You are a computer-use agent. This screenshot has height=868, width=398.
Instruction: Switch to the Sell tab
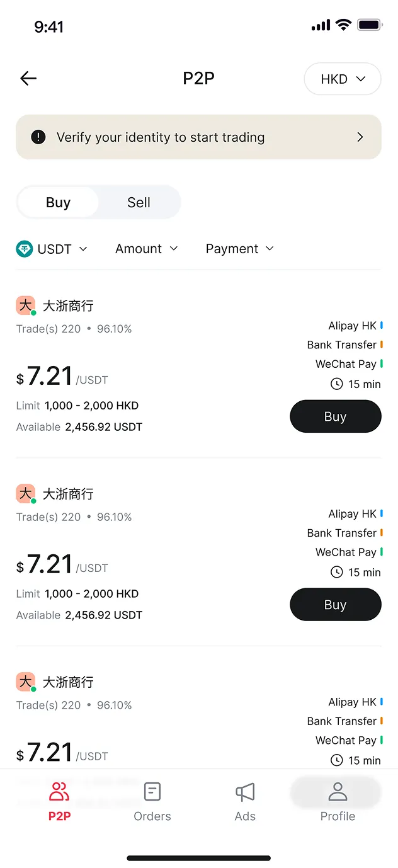click(139, 202)
